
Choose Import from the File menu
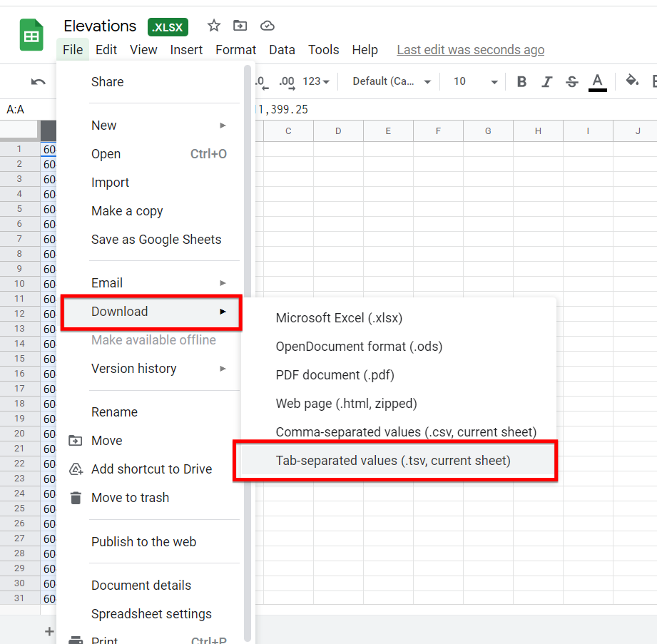point(151,183)
